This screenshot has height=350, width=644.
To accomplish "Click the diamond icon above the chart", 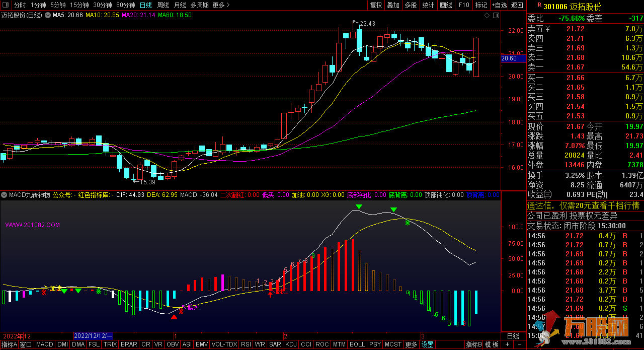I will pos(487,16).
